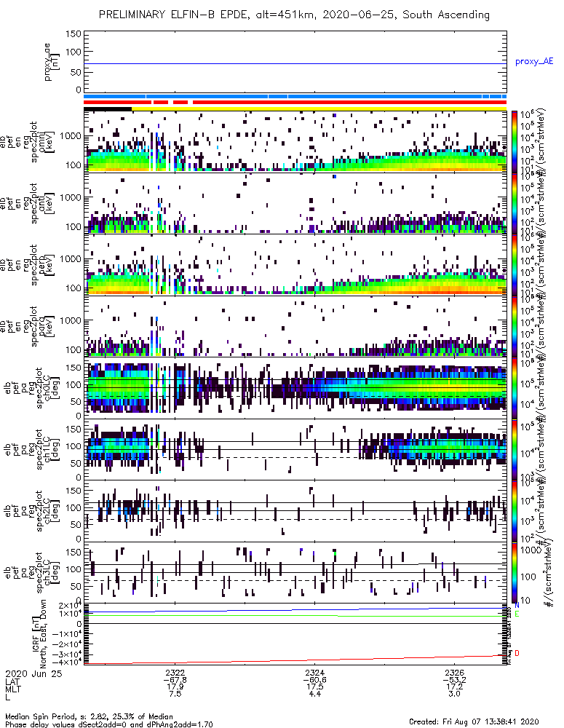
Task: Click the black segment of the status bar
Action: point(108,109)
